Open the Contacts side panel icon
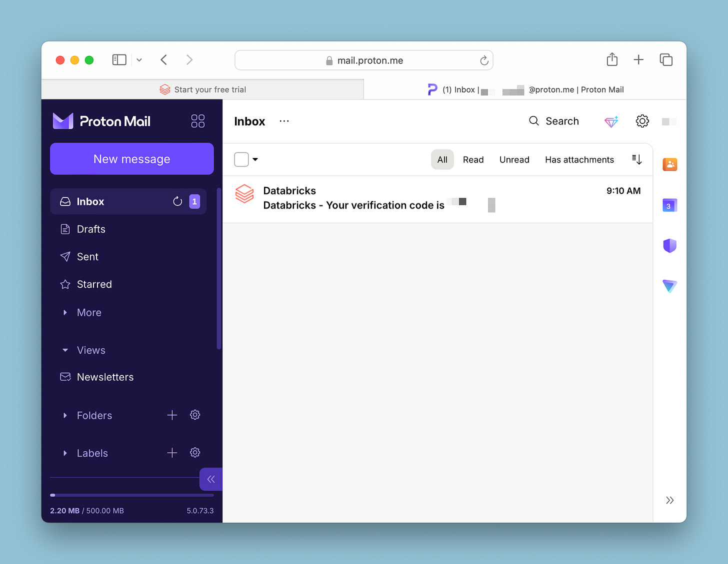The height and width of the screenshot is (564, 728). [x=670, y=164]
